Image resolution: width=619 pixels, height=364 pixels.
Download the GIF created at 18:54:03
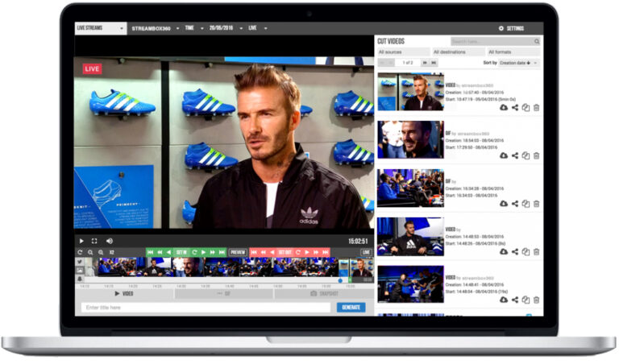[x=504, y=155]
